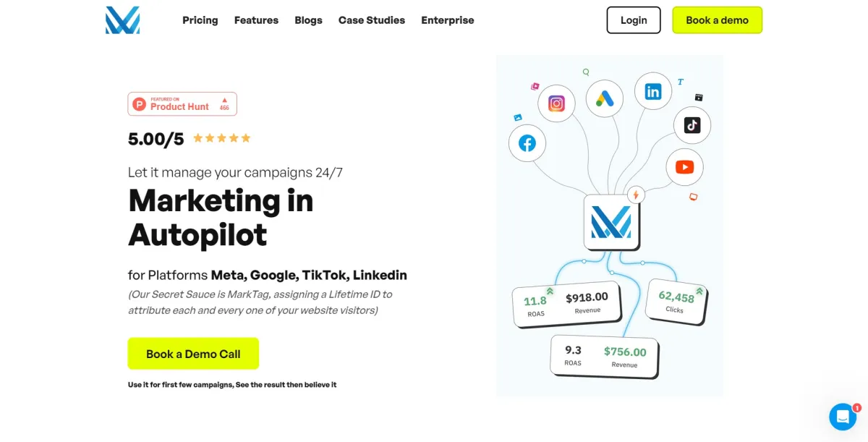Go to the Features page

click(x=256, y=20)
